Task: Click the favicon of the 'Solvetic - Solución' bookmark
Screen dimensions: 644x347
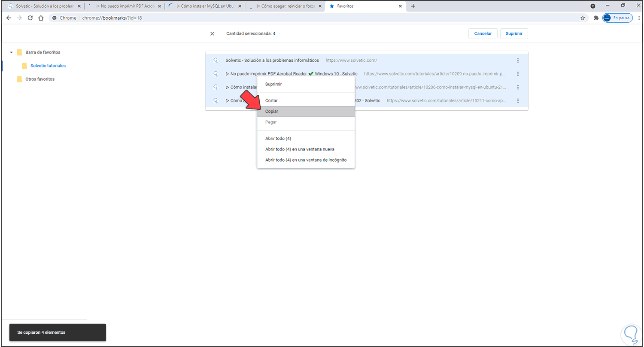Action: point(216,60)
